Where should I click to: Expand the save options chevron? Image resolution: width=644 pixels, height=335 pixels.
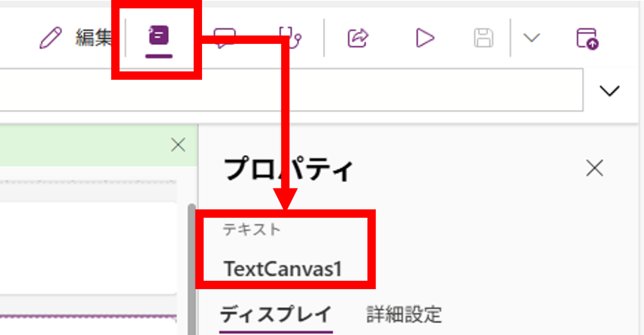tap(531, 38)
